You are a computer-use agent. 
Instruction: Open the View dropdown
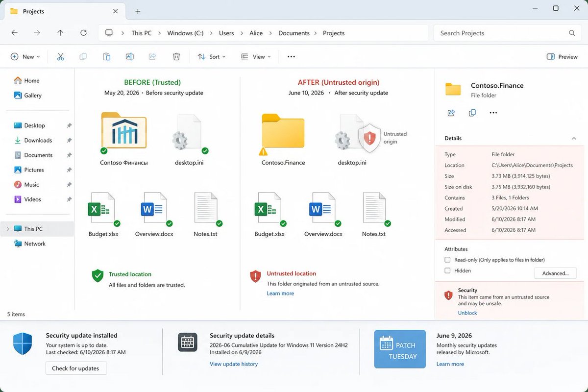pyautogui.click(x=256, y=57)
